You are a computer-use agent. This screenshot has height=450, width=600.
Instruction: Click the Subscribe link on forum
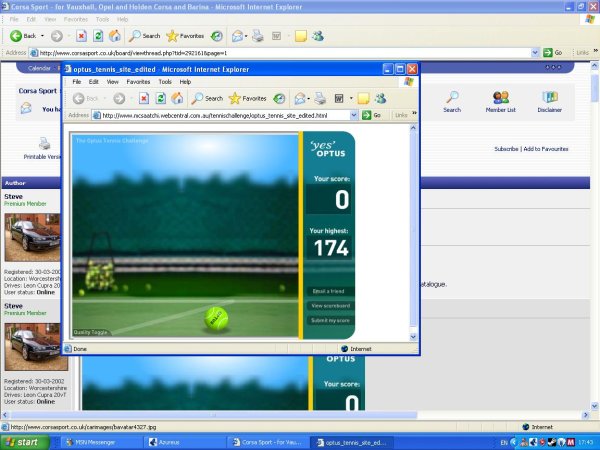[506, 149]
